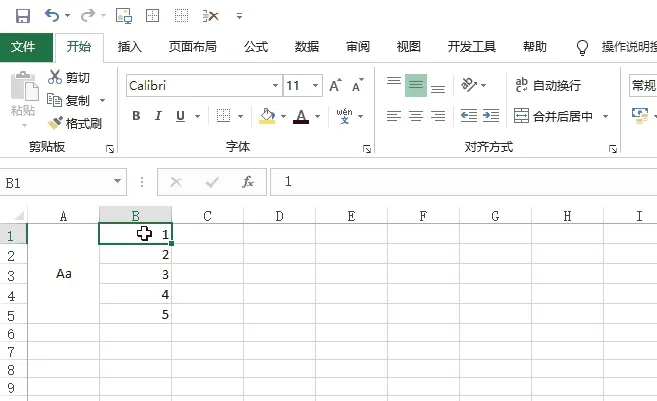Select cell B3 containing 3
The height and width of the screenshot is (401, 657).
(135, 274)
